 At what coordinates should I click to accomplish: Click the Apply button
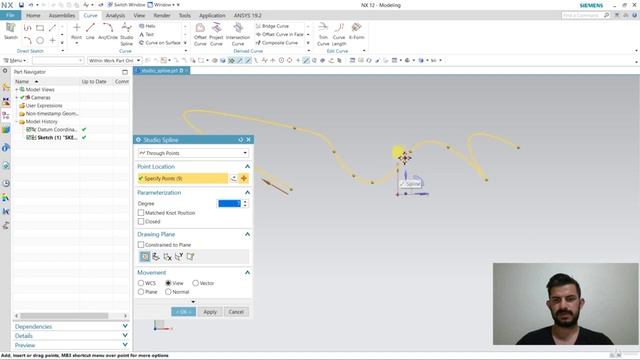[210, 312]
